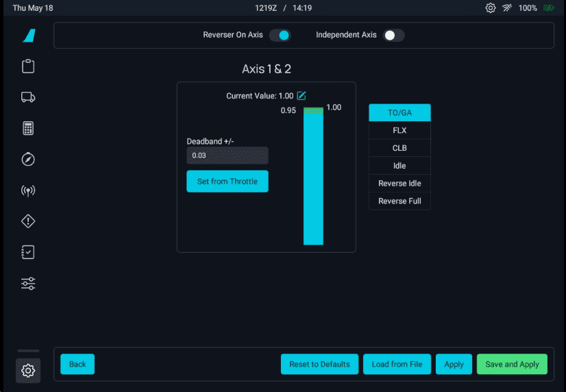Click the pencil edit icon beside Current Value
Image resolution: width=566 pixels, height=392 pixels.
click(302, 95)
